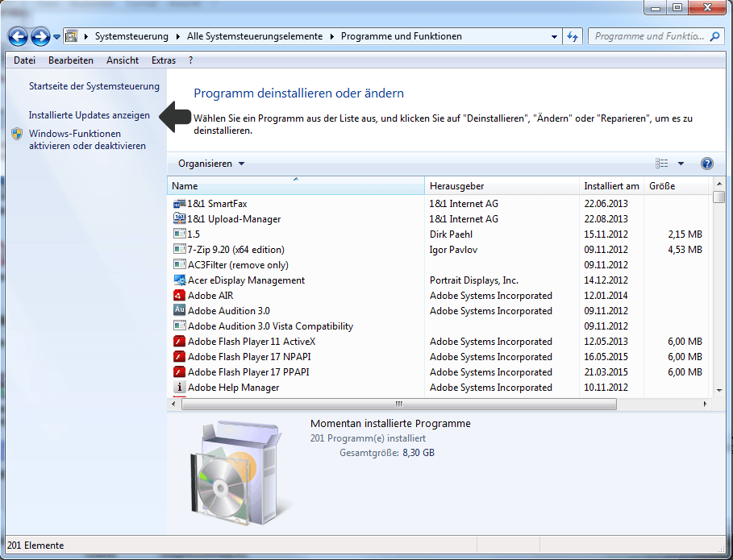733x560 pixels.
Task: Click Systemsteuerung in the address breadcrumb
Action: (x=131, y=36)
